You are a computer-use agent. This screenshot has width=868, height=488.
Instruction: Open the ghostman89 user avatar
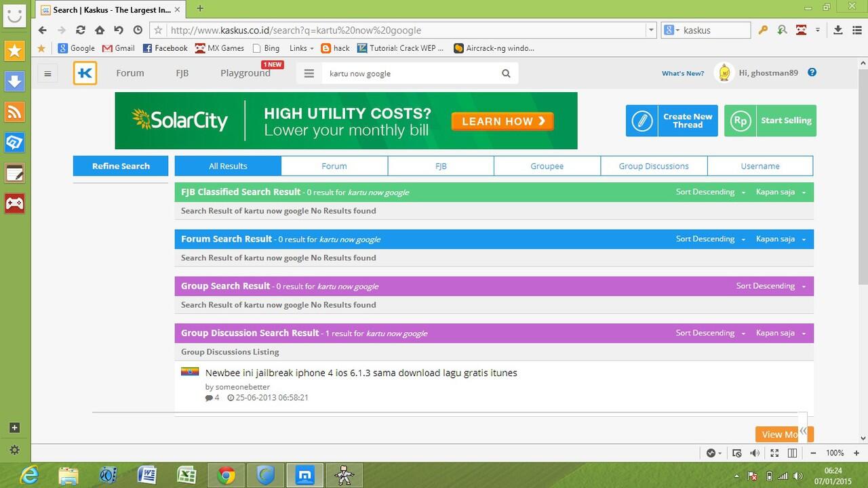pos(724,73)
